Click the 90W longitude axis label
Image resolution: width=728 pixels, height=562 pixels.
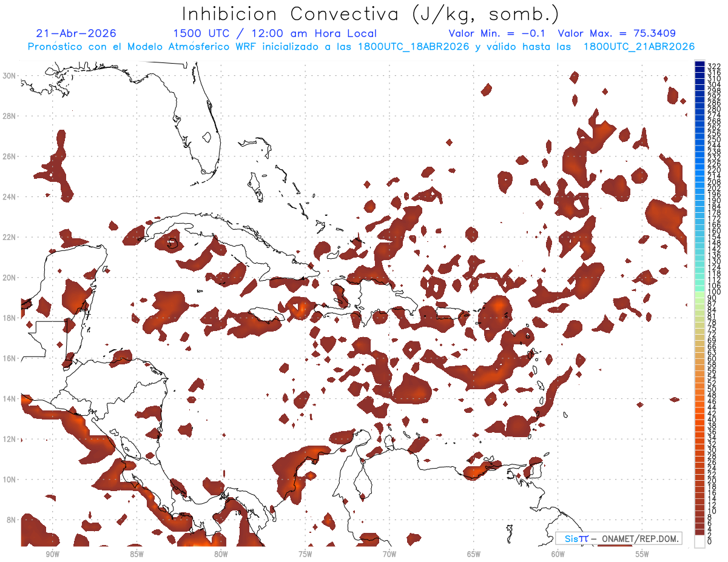(x=52, y=554)
